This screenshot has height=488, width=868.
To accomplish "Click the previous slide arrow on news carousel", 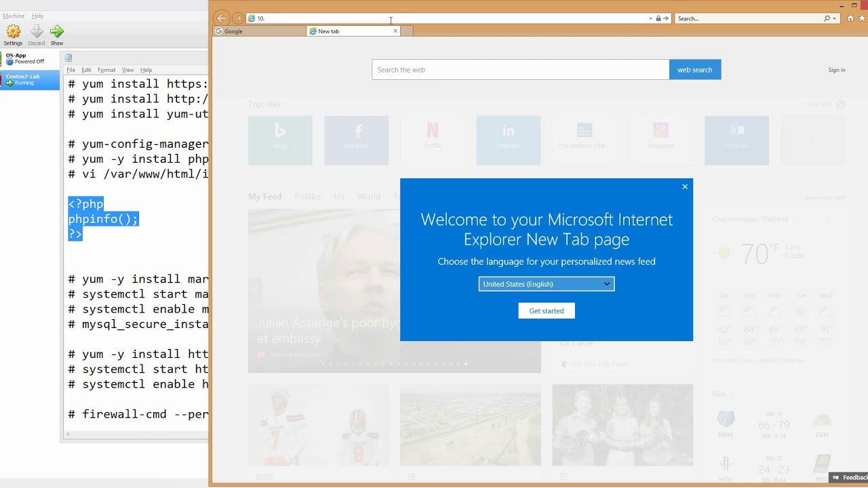I will [x=256, y=291].
